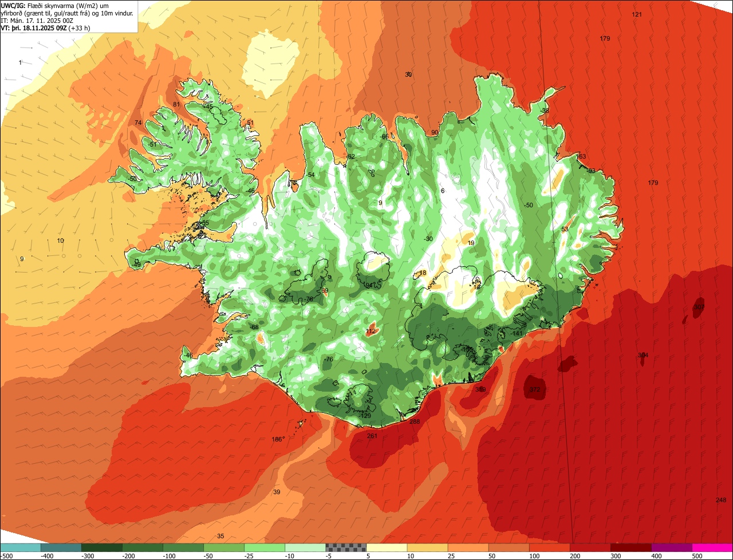
Task: Click the flux value 261 on the map
Action: point(372,436)
